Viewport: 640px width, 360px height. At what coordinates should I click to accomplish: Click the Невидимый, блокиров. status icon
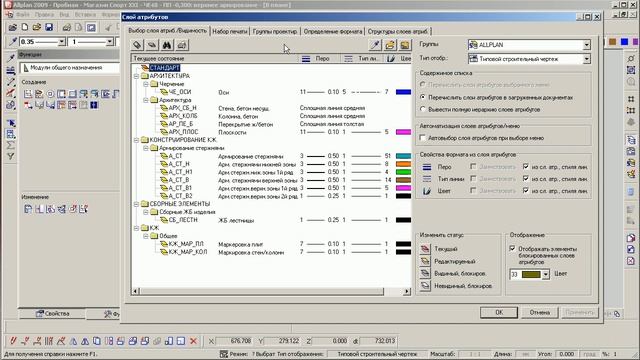click(425, 286)
